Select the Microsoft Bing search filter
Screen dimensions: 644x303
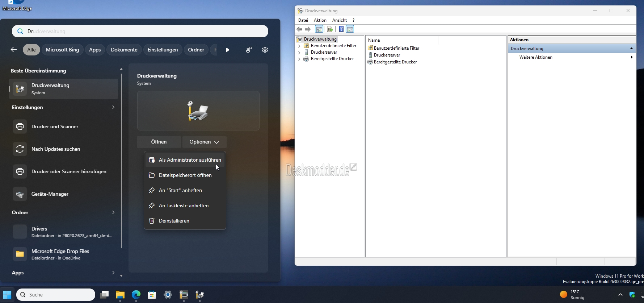[x=62, y=50]
